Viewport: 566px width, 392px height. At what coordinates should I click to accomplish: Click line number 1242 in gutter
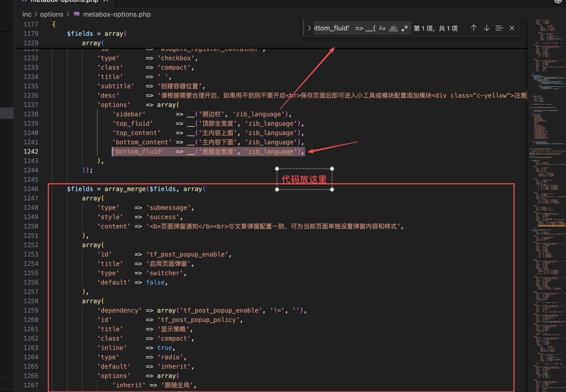click(31, 151)
